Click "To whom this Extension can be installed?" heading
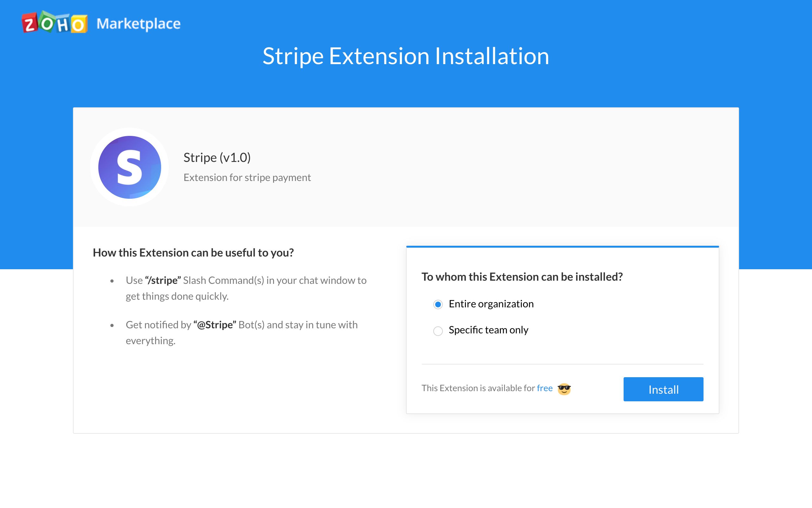812x508 pixels. (x=522, y=277)
